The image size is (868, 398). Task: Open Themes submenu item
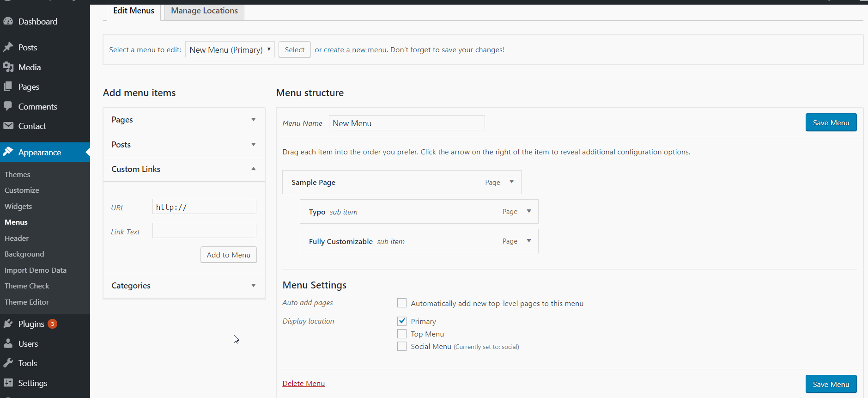pos(18,174)
